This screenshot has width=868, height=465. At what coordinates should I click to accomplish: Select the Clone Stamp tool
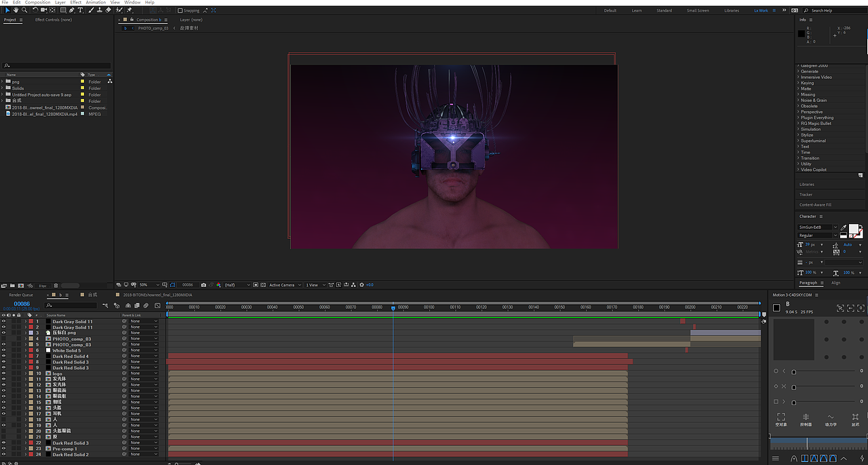click(x=100, y=10)
